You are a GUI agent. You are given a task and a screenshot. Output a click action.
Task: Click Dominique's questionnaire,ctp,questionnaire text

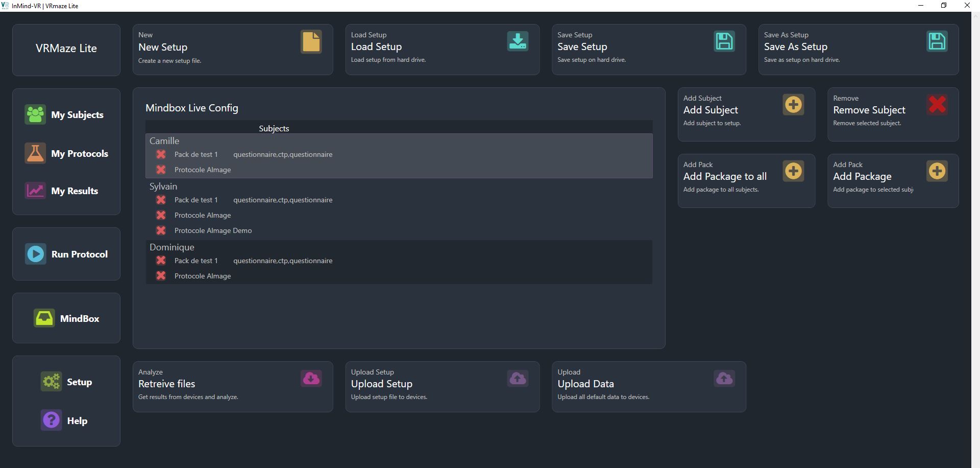coord(283,261)
